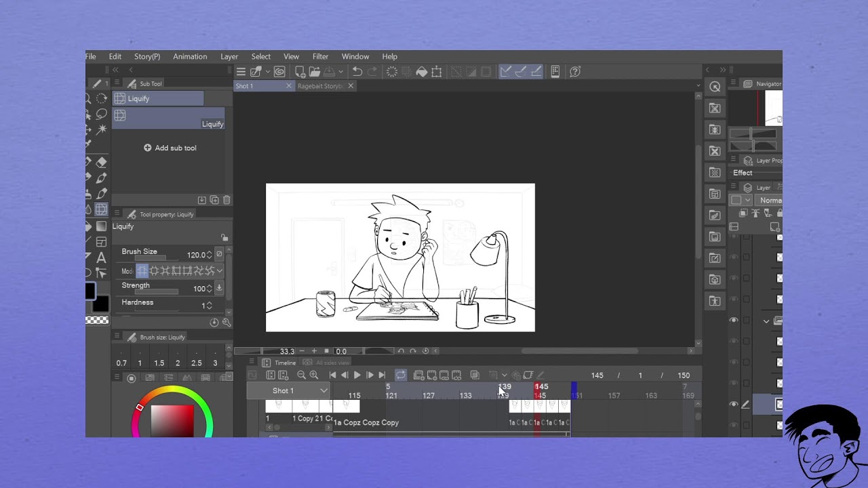Adjust the Hardness slider
The width and height of the screenshot is (868, 488).
pos(156,309)
